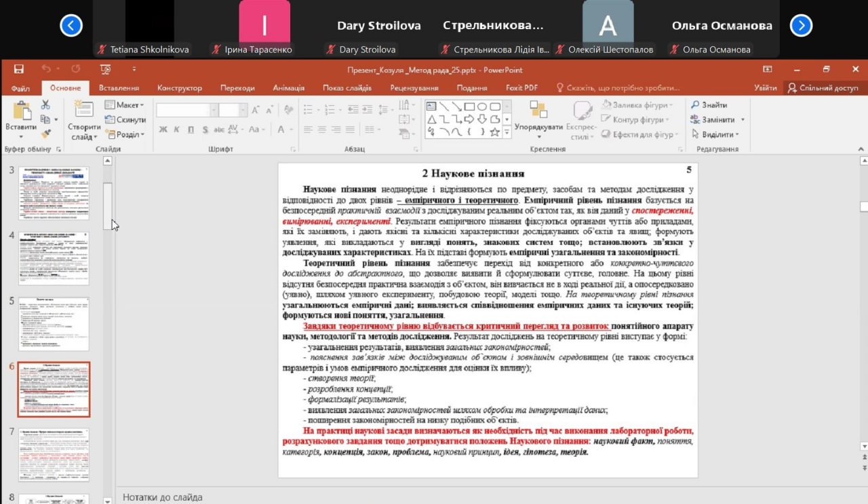Toggle underline П formatting button
This screenshot has height=504, width=868.
click(190, 130)
